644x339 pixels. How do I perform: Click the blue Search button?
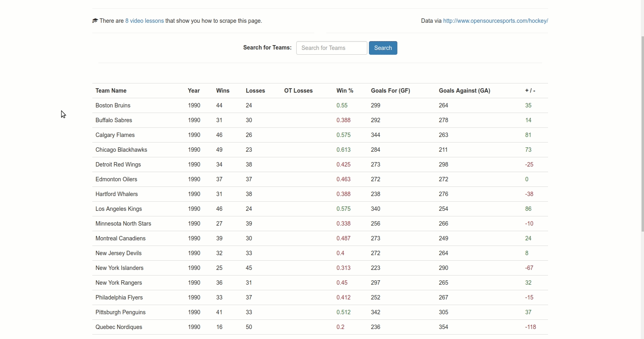click(383, 48)
